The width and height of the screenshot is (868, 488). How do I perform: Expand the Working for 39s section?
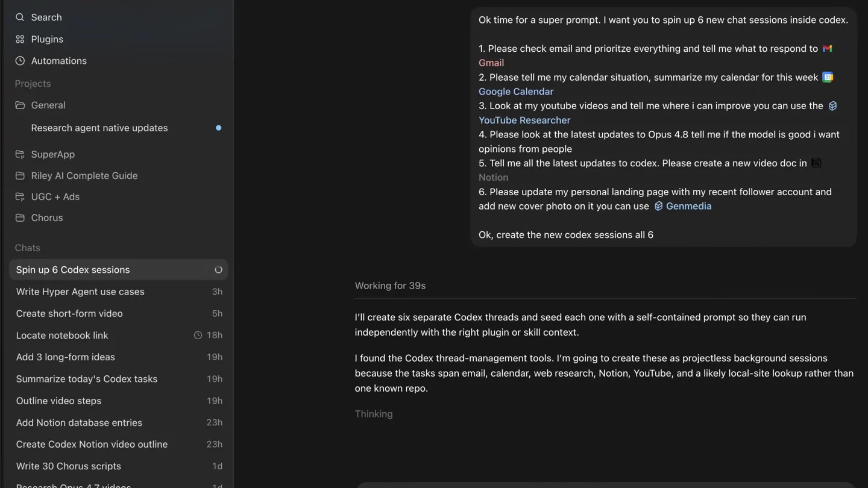tap(390, 286)
